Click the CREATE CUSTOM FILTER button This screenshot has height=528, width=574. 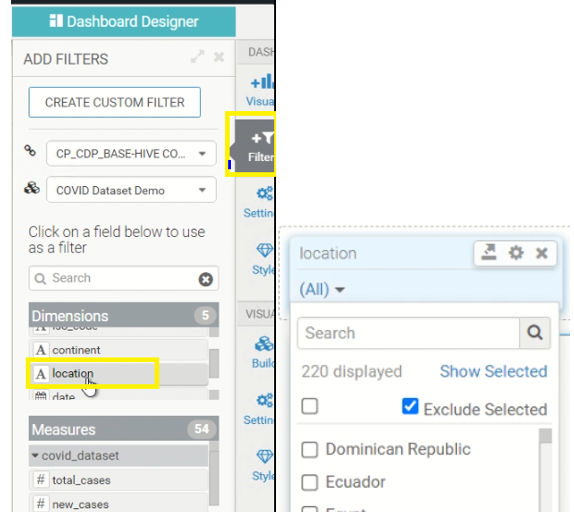coord(115,103)
